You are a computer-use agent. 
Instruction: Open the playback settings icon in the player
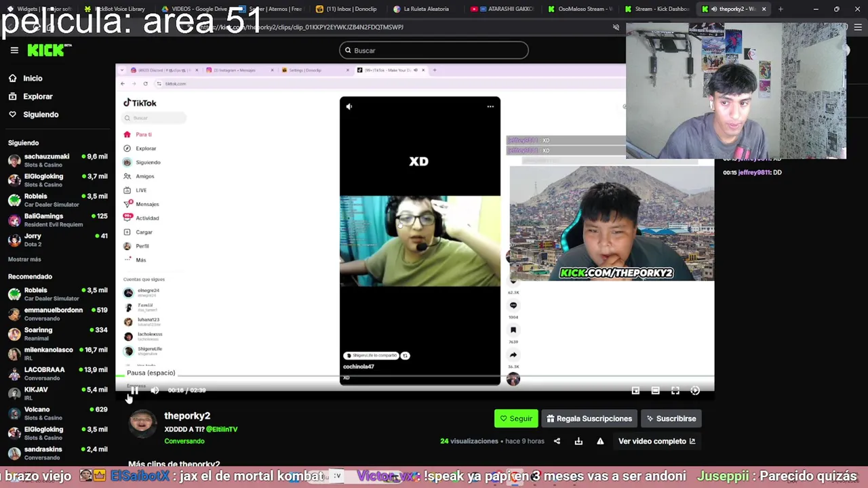[695, 390]
